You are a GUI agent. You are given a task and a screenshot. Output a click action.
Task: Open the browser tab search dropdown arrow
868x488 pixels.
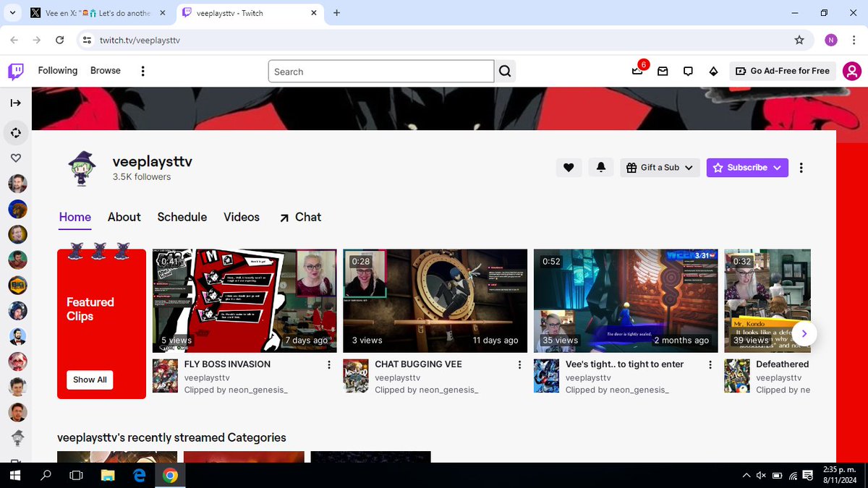[13, 13]
